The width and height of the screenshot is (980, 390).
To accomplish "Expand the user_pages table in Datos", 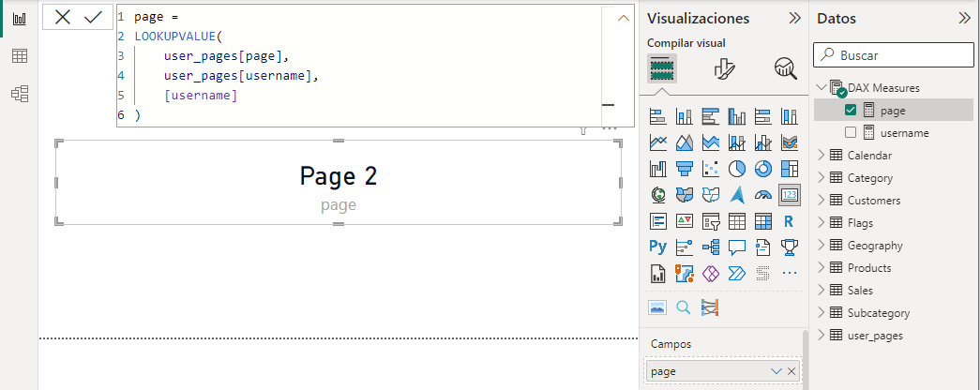I will [822, 335].
